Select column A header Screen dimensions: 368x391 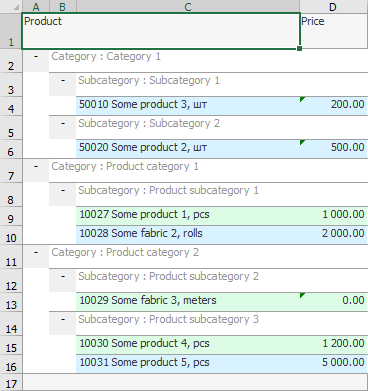click(x=36, y=7)
